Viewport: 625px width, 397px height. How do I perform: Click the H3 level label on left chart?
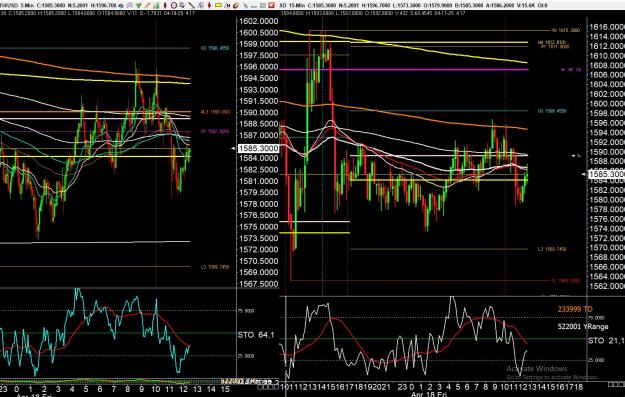(x=215, y=48)
